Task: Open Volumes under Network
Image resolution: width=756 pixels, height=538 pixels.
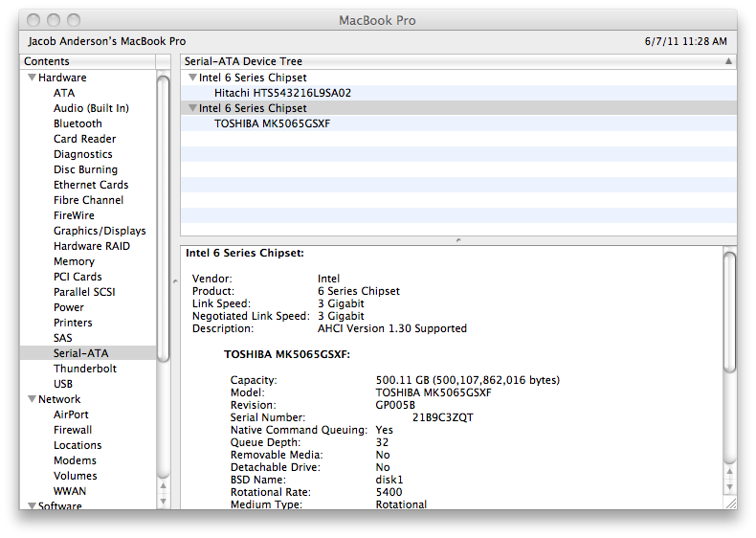Action: pos(76,476)
